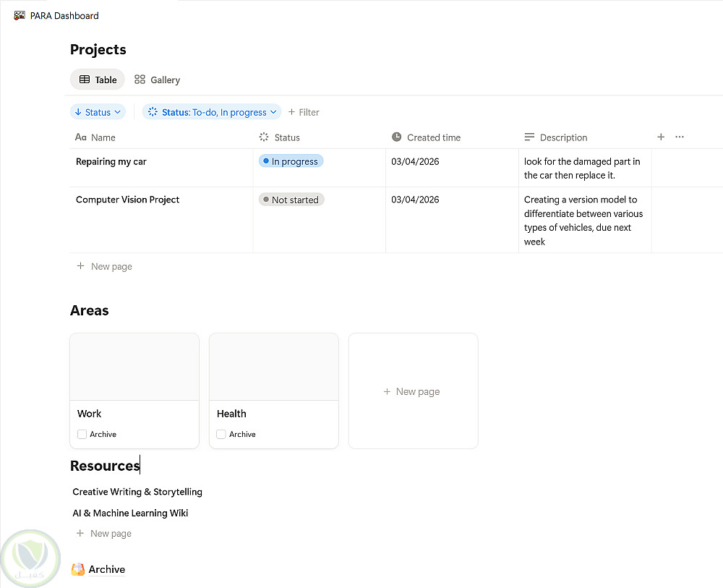723x588 pixels.
Task: Click the Resources heading
Action: (x=105, y=466)
